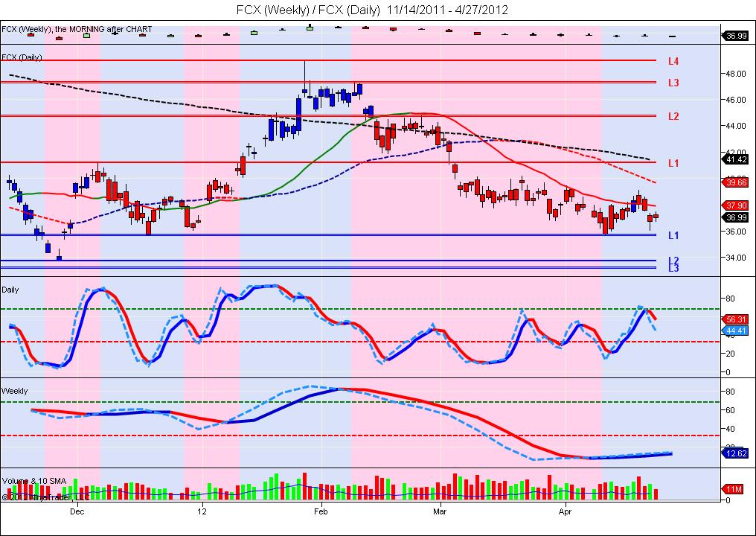Click the 'FCX (Daily)' price panel label
This screenshot has width=756, height=536.
click(22, 57)
